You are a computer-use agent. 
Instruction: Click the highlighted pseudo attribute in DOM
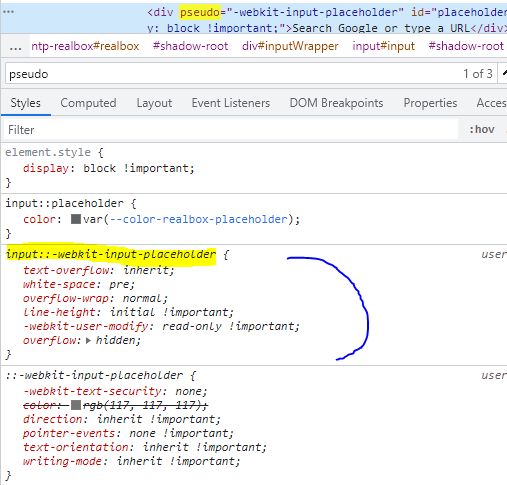point(200,12)
